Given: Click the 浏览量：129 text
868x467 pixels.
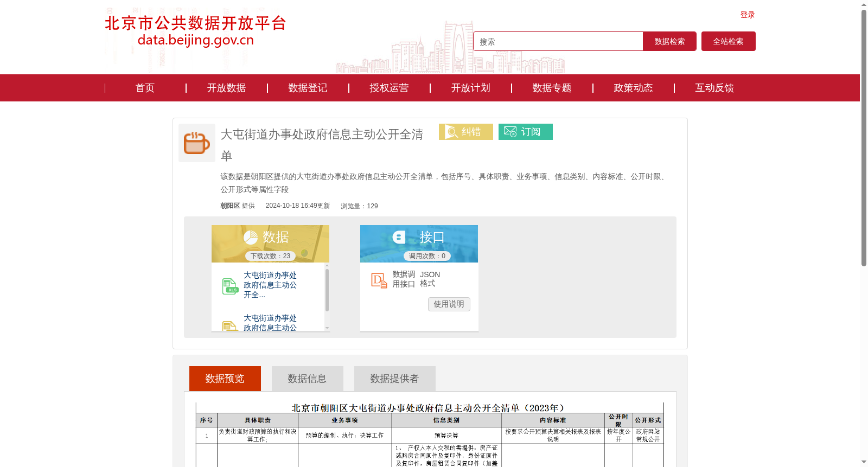Looking at the screenshot, I should pyautogui.click(x=359, y=206).
